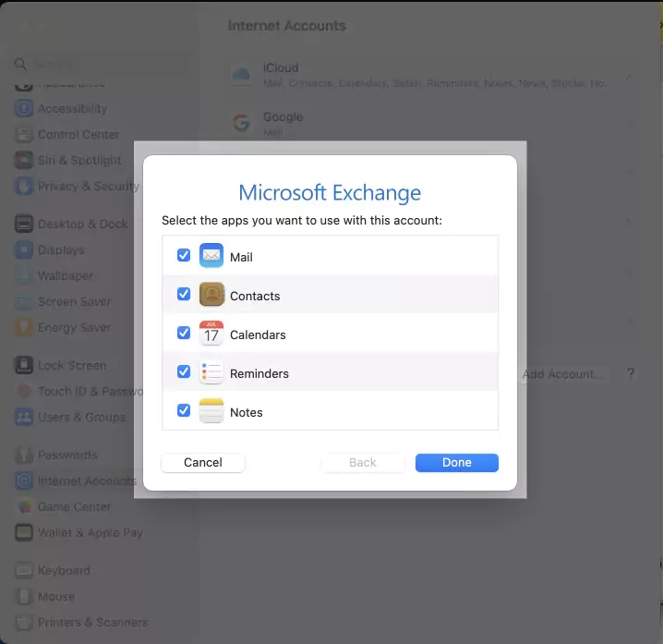Click the Notes app icon

(211, 410)
